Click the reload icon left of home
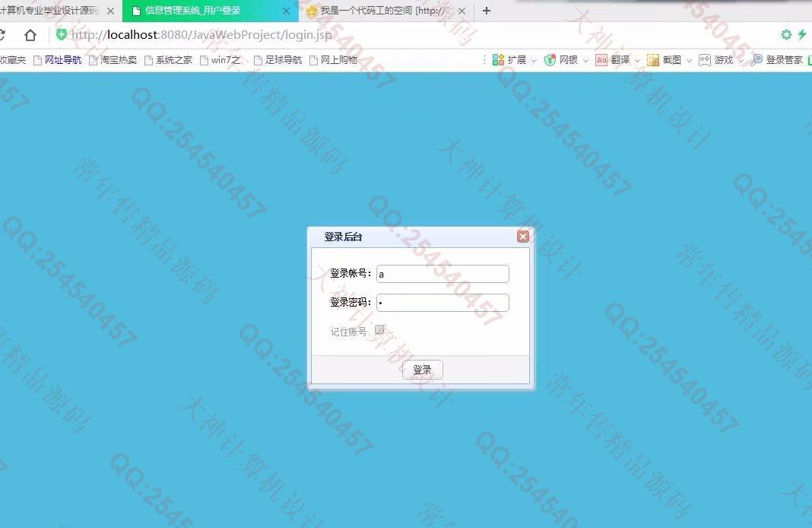 pos(2,35)
